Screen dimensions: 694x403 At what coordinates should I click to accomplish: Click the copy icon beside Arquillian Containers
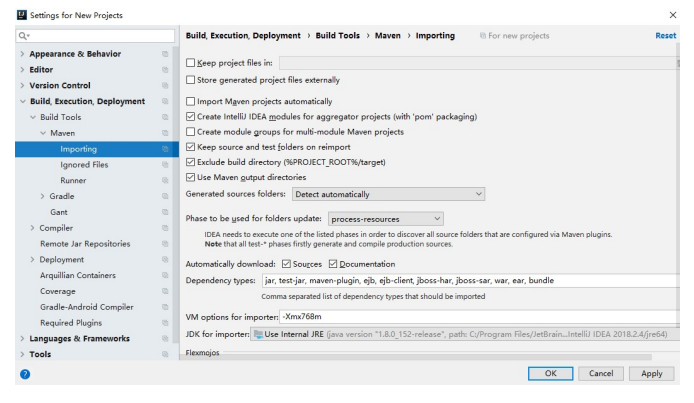coord(165,275)
